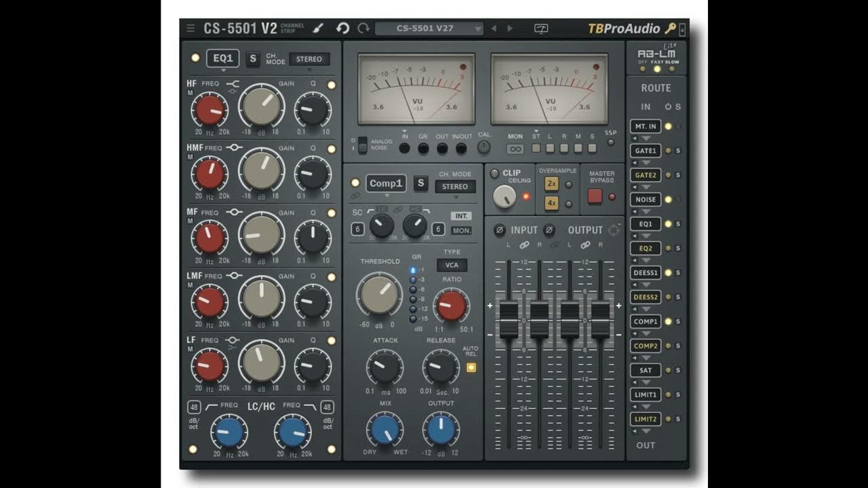Click the Comp1 link chain icon
The image size is (868, 488).
tap(356, 195)
